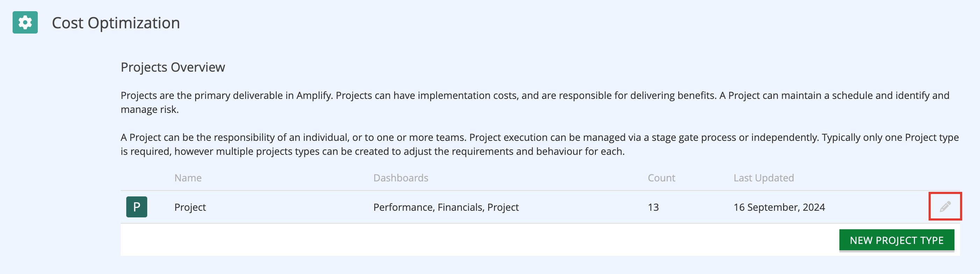The height and width of the screenshot is (274, 980).
Task: Click the paragraph starting 'A Project can be'
Action: [x=539, y=144]
